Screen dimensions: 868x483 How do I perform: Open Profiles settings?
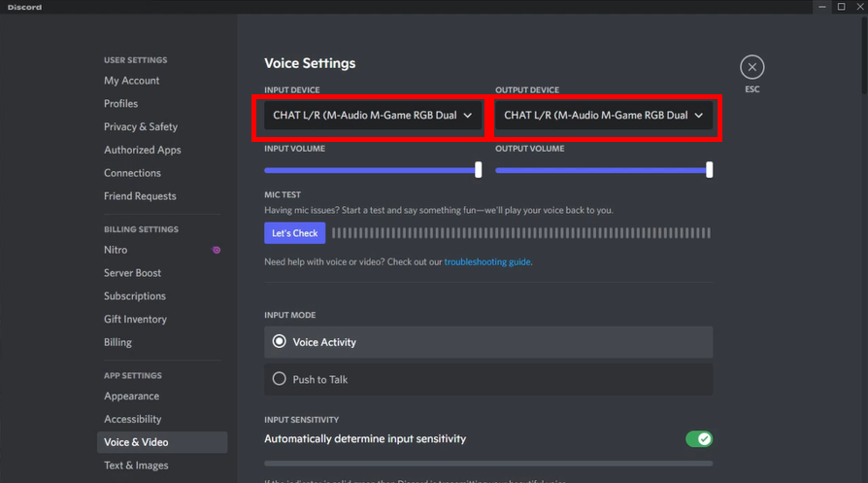(120, 104)
